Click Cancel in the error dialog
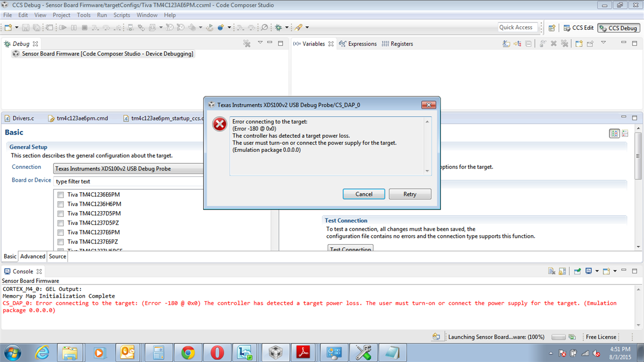Viewport: 644px width, 362px height. [364, 194]
